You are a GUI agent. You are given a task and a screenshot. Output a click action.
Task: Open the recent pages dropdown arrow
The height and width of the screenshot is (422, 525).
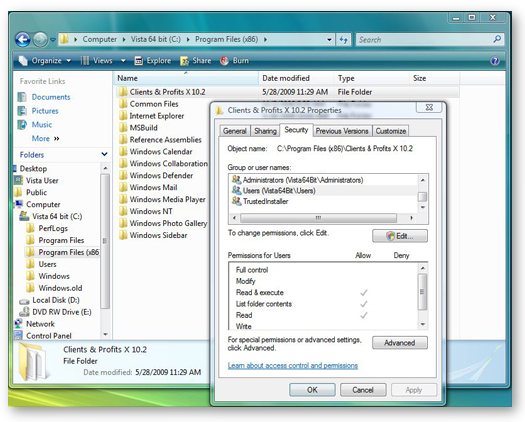[53, 40]
